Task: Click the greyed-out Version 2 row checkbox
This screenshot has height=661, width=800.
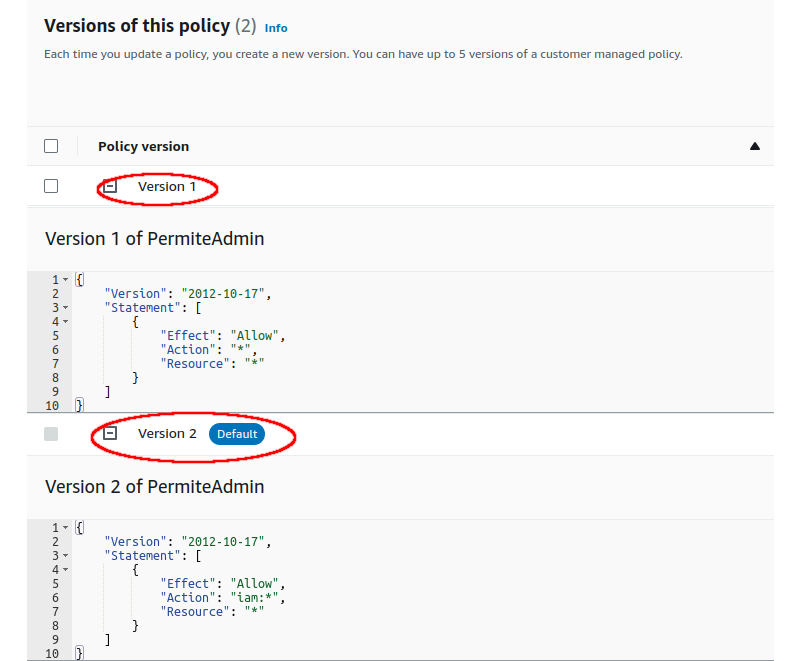Action: 51,434
